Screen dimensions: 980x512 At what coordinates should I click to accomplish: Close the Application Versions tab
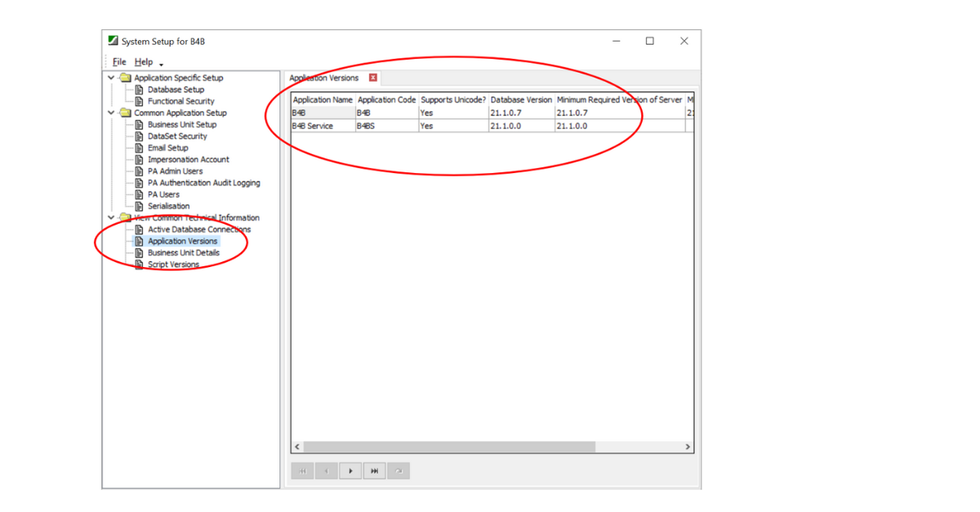coord(373,78)
